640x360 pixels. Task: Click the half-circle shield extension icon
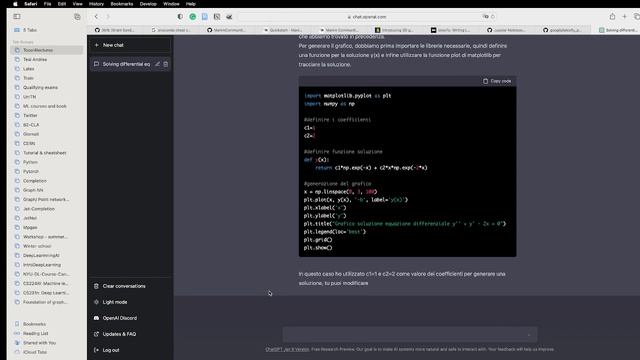[180, 17]
